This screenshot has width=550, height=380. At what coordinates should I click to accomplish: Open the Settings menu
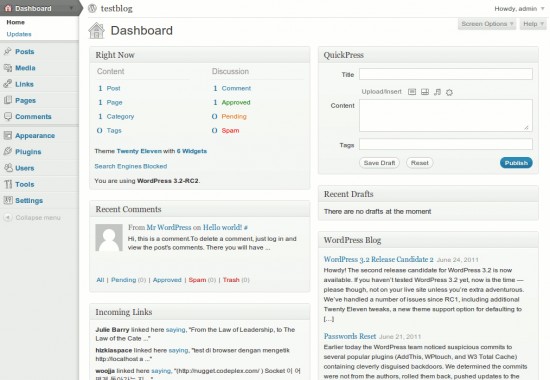pyautogui.click(x=29, y=200)
